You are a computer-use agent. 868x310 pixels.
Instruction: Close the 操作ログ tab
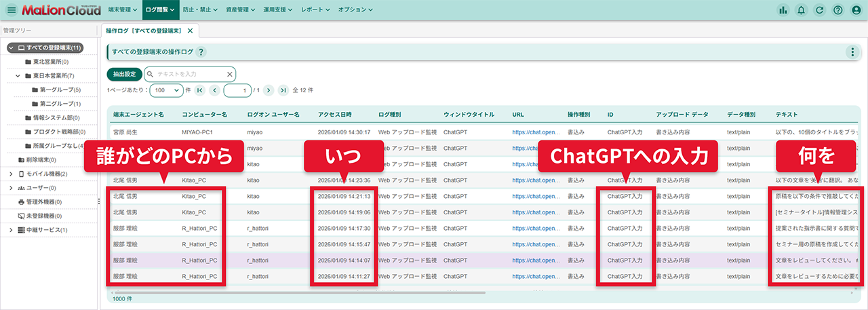(190, 31)
